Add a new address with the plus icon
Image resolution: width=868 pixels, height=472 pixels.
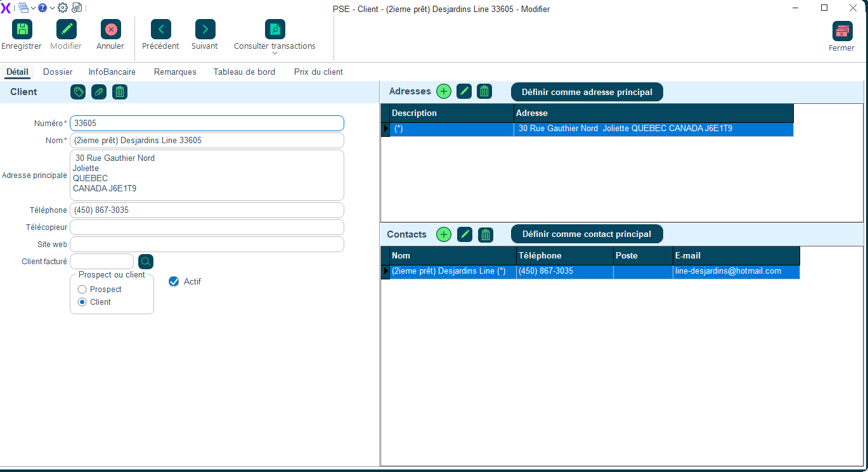[x=444, y=91]
